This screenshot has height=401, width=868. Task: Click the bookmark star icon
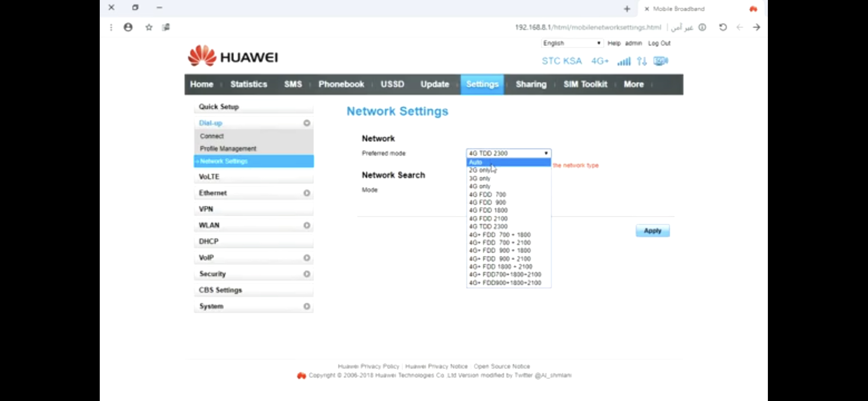[x=149, y=27]
